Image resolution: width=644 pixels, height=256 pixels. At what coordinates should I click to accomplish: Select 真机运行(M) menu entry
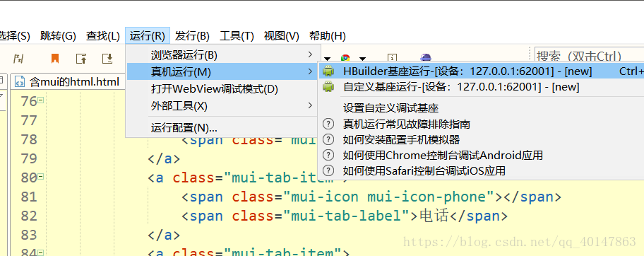(222, 72)
